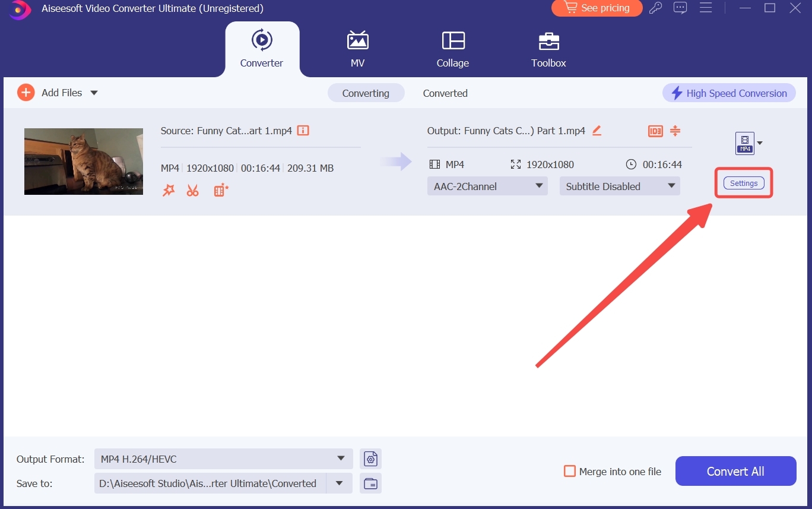Open the Subtitle Disabled dropdown

coord(620,186)
